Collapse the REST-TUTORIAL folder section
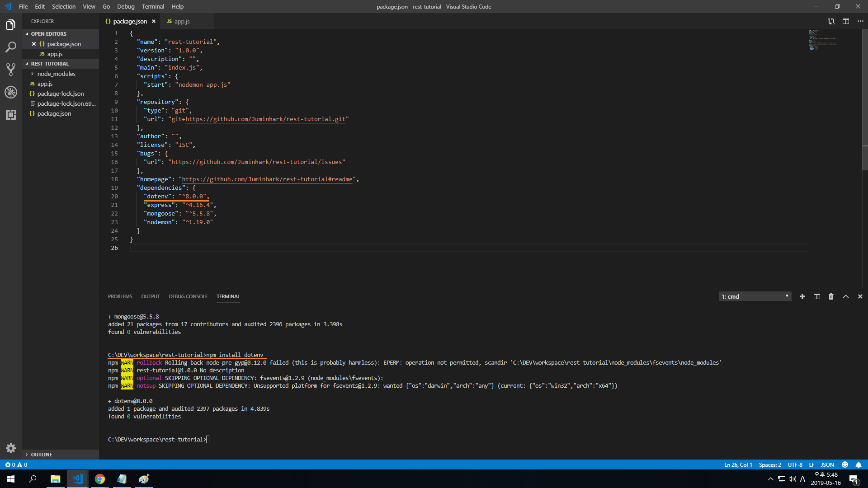This screenshot has height=488, width=868. (x=61, y=64)
